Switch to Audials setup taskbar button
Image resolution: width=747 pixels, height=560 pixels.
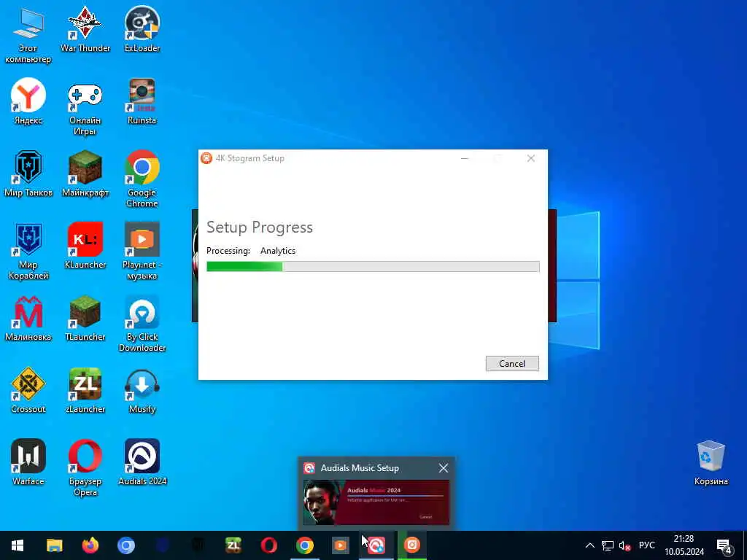coord(376,545)
